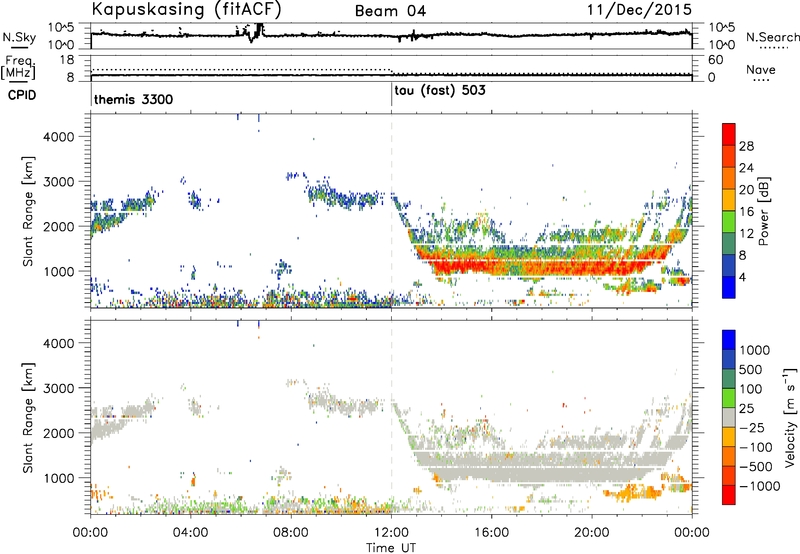Select the "Freq. [MHz]" axis label
Screen dimensions: 800x554
click(18, 68)
